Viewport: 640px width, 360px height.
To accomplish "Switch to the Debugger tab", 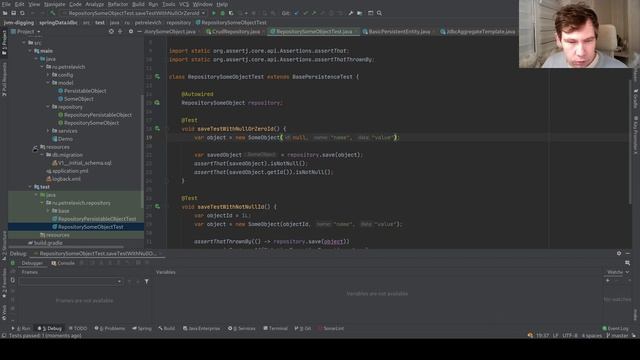I will coord(32,263).
